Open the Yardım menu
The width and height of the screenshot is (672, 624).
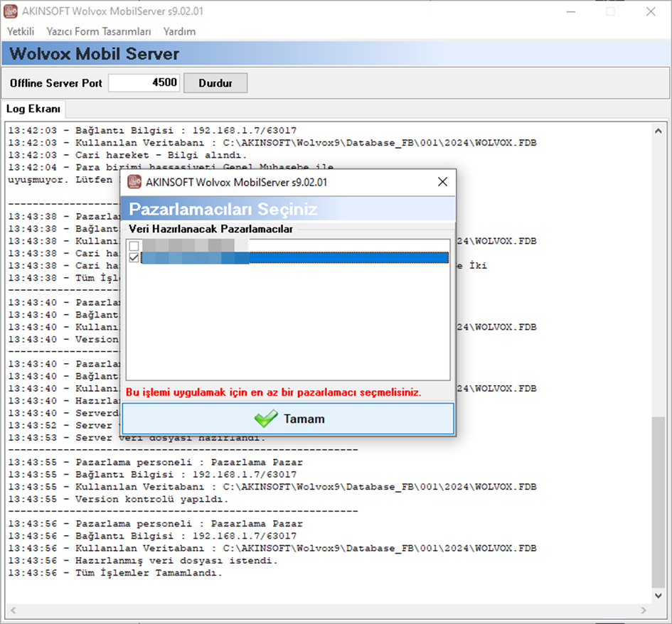[180, 32]
